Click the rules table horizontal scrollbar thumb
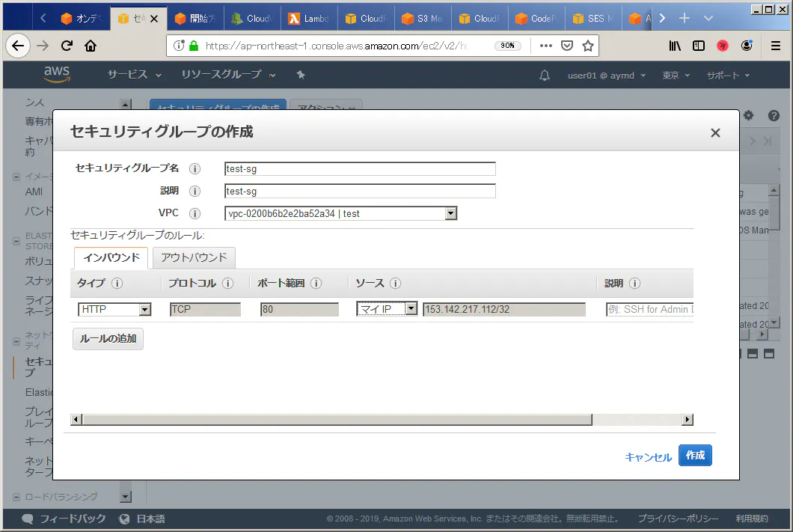793x532 pixels. [x=337, y=420]
